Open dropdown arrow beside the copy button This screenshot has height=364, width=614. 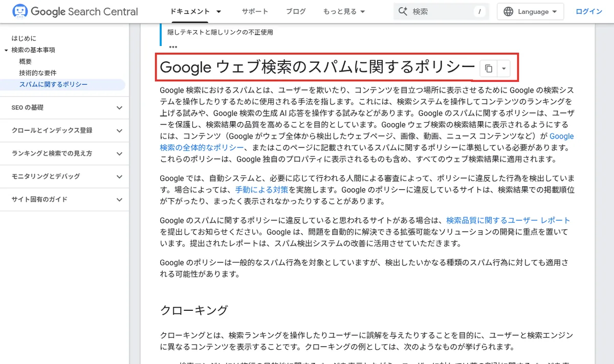pyautogui.click(x=504, y=68)
